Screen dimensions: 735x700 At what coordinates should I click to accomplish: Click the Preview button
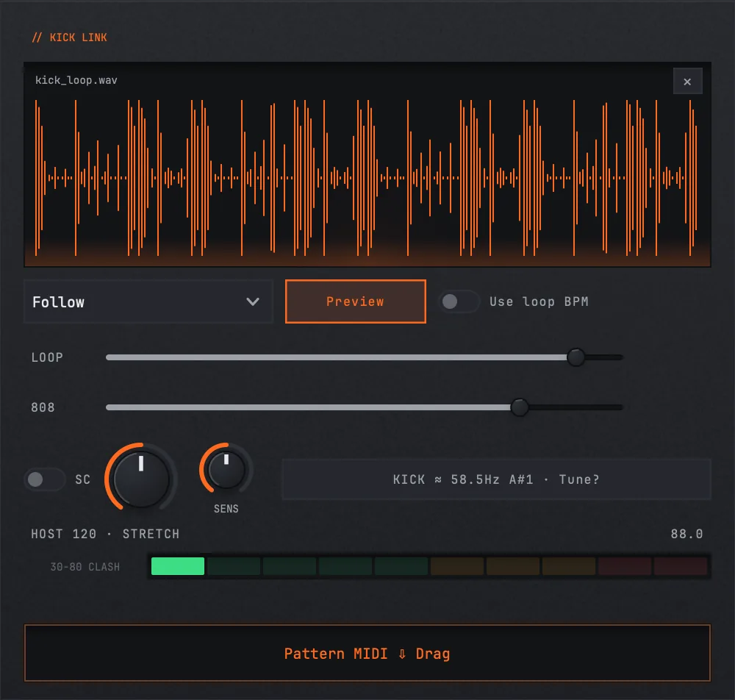coord(355,301)
